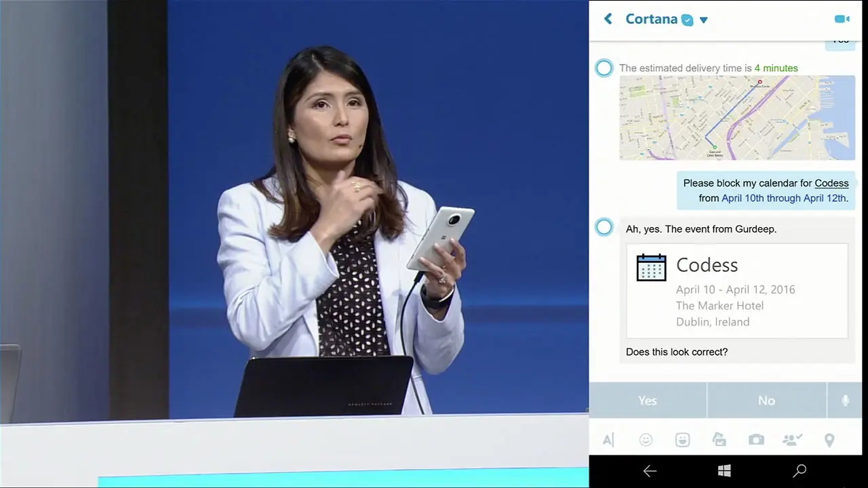This screenshot has width=868, height=488.
Task: Tap the Yes quick reply button
Action: 648,401
